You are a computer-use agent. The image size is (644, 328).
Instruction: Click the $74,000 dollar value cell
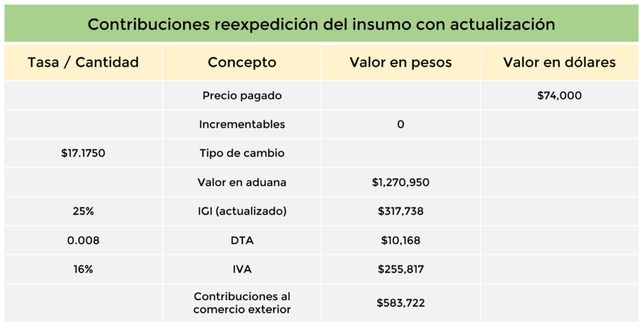point(559,95)
